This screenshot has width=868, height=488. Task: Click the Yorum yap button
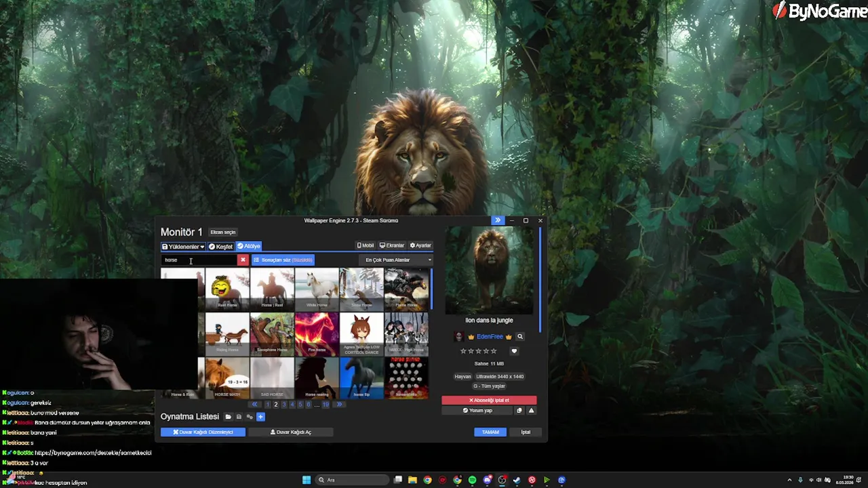point(477,411)
